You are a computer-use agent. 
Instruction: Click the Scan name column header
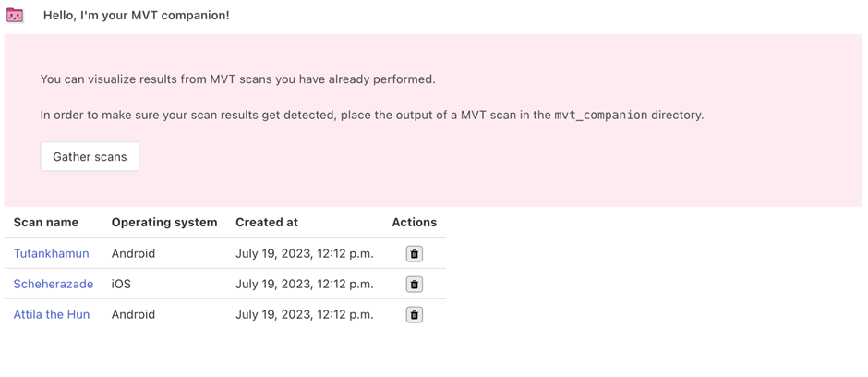(x=45, y=222)
